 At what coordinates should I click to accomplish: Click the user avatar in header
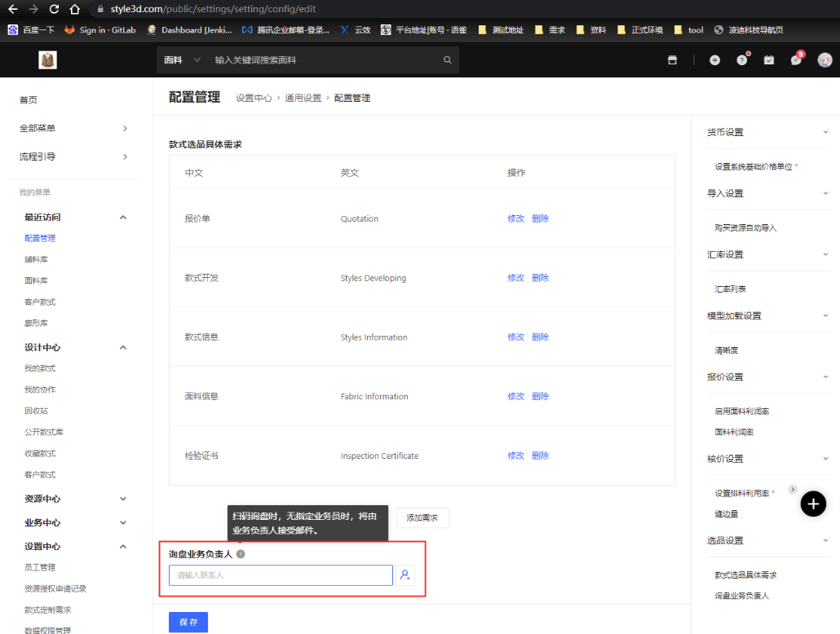tap(825, 60)
